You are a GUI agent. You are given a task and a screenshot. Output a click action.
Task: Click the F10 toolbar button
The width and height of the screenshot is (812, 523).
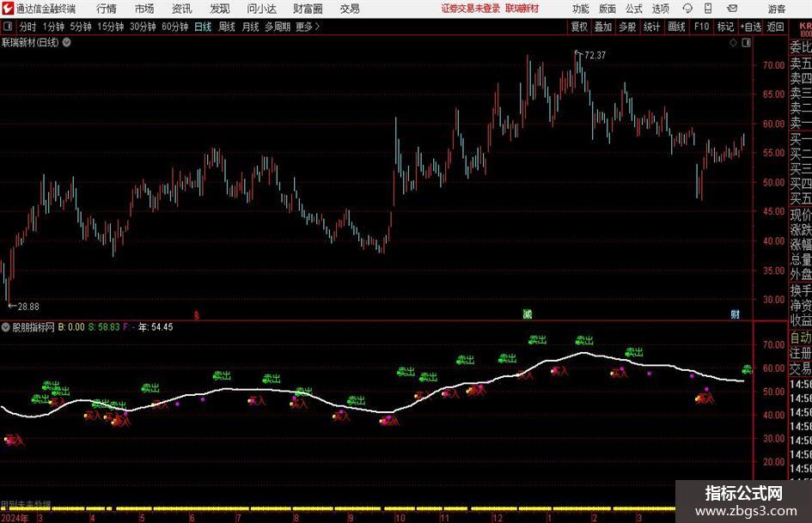[701, 27]
